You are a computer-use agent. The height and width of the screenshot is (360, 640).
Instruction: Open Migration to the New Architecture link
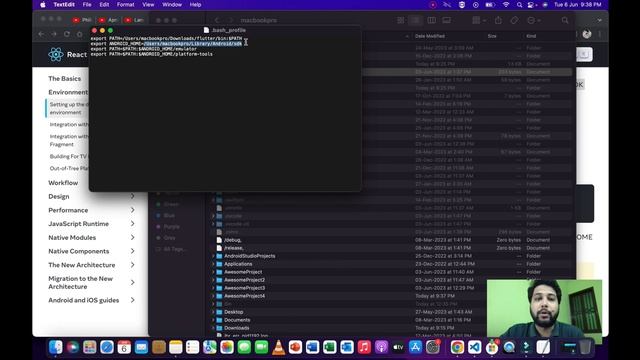click(80, 282)
